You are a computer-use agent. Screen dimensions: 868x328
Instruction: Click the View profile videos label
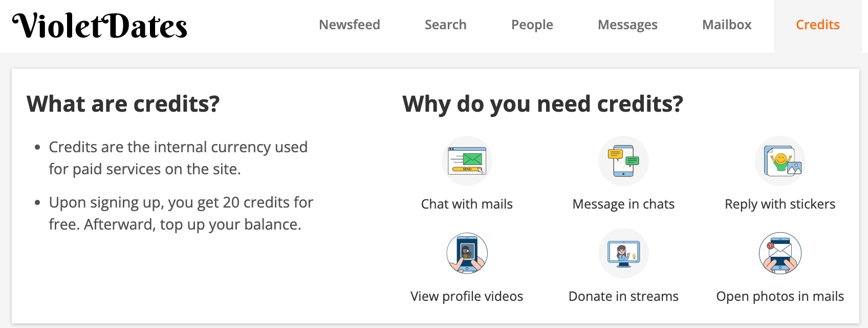coord(467,296)
